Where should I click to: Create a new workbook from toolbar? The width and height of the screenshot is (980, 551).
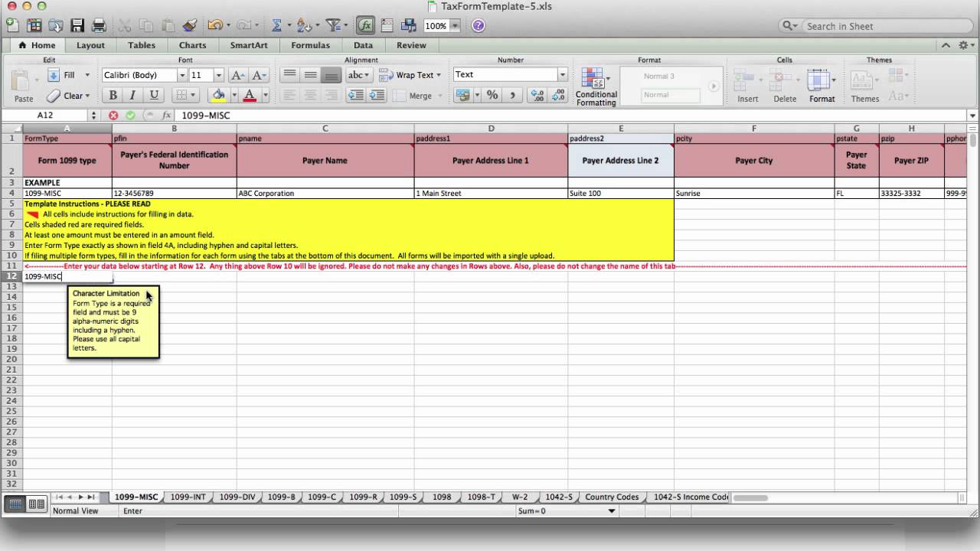[13, 25]
